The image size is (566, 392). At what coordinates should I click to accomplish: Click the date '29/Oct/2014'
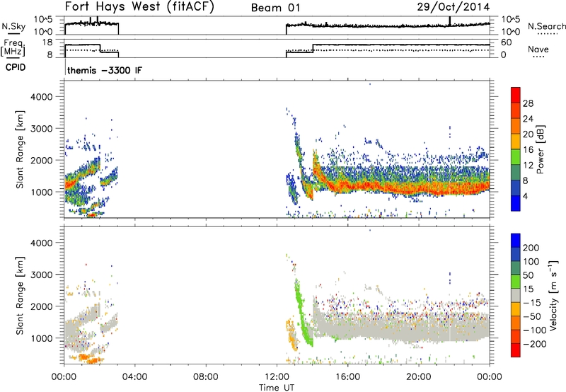pos(454,7)
